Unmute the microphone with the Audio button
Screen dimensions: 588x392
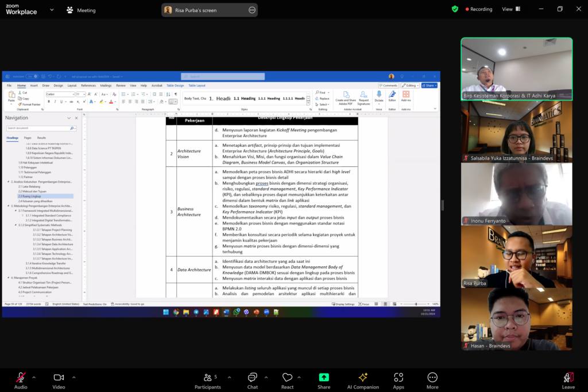(x=21, y=379)
